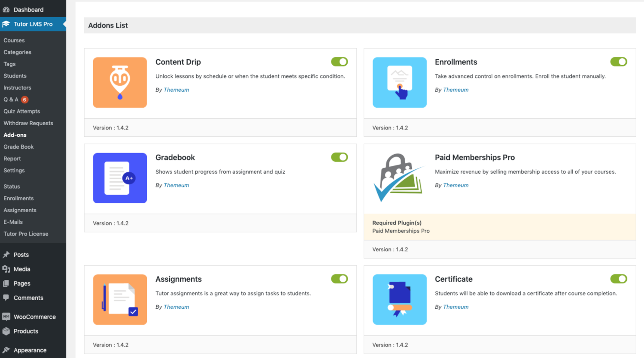This screenshot has height=358, width=644.
Task: Open Assignments in the left sidebar
Action: (x=20, y=210)
